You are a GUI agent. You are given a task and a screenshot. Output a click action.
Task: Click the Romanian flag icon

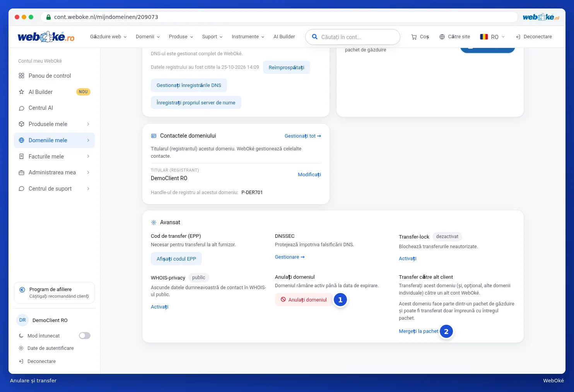point(484,37)
